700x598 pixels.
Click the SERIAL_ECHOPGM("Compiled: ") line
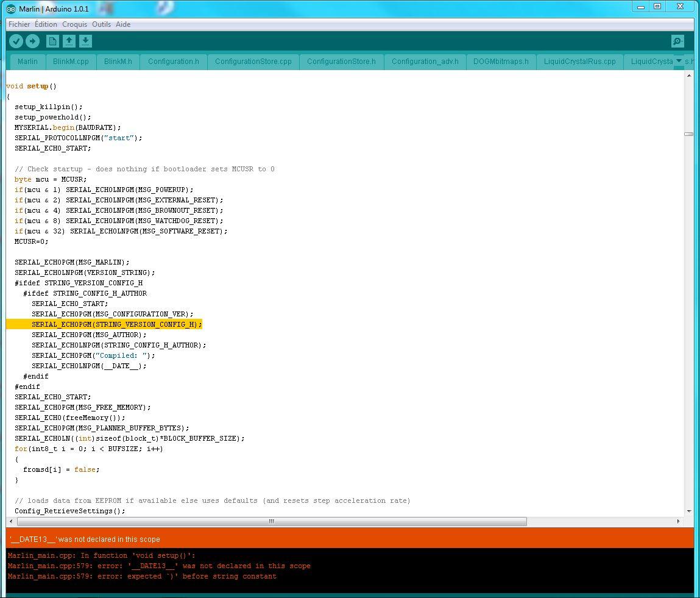[x=93, y=355]
